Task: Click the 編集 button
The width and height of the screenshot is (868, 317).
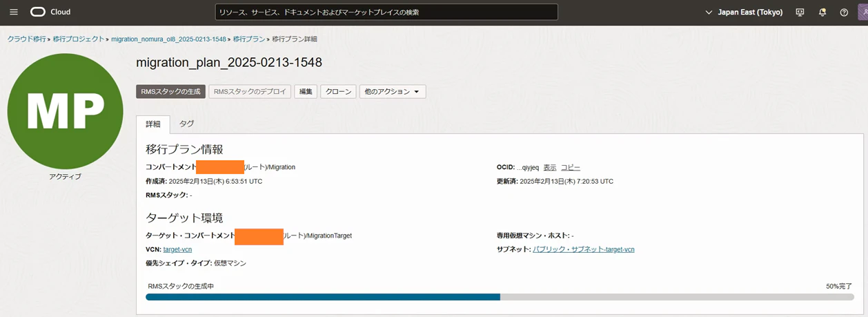Action: 306,91
